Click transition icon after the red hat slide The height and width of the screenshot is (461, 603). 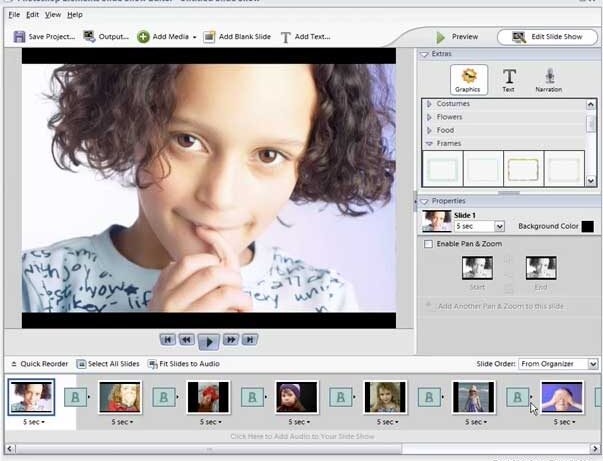click(252, 397)
